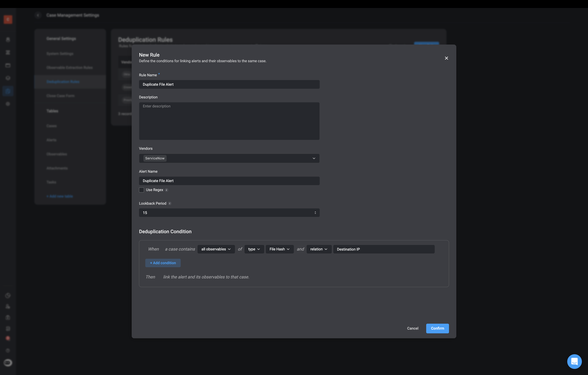Click the highlighted case management sidebar icon
This screenshot has height=375, width=588.
8,91
